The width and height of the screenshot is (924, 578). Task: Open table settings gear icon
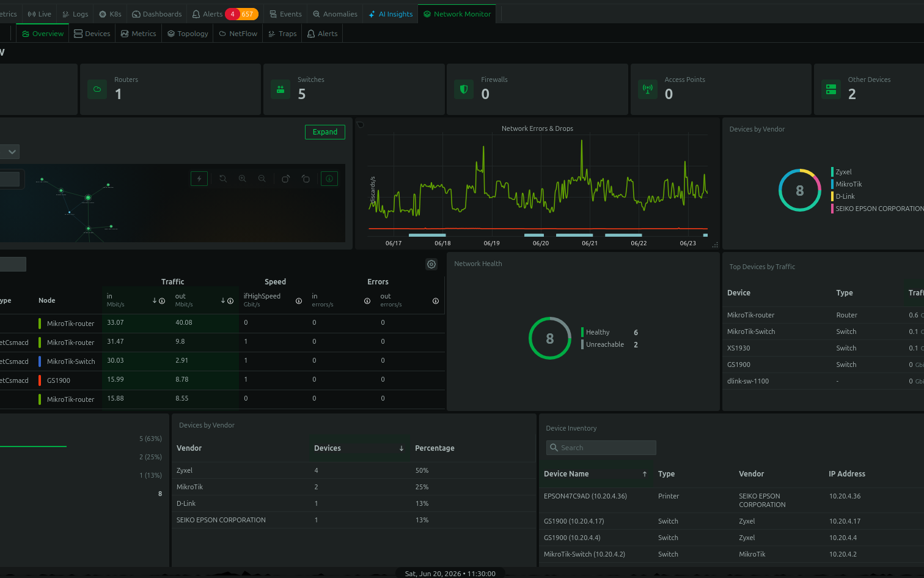pos(431,264)
